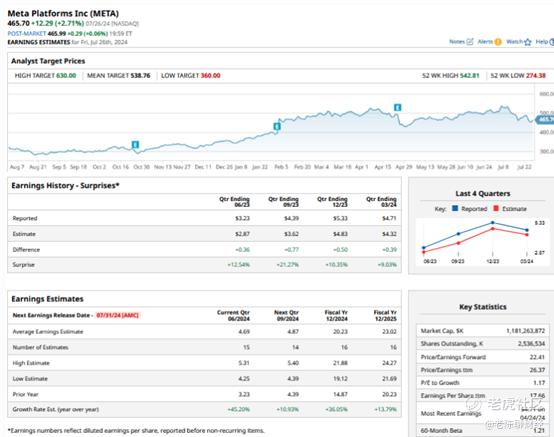554x437 pixels.
Task: Click the Fiscal Yr 12/2025 column header
Action: coord(385,315)
